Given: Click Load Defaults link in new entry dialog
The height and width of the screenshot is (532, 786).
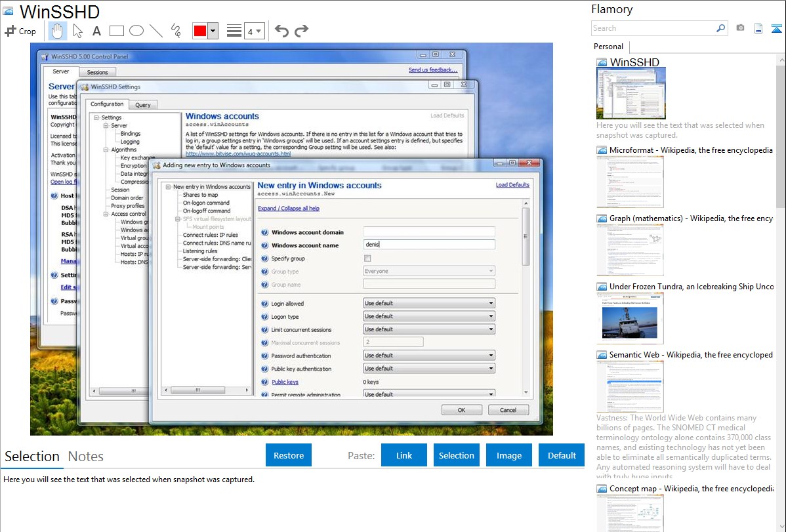Looking at the screenshot, I should tap(512, 184).
